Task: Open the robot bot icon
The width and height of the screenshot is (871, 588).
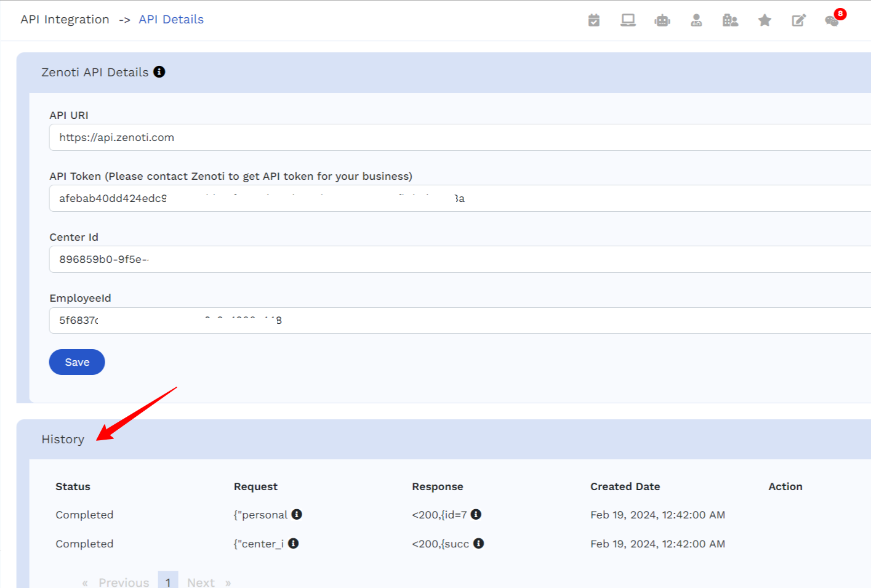Action: tap(662, 20)
